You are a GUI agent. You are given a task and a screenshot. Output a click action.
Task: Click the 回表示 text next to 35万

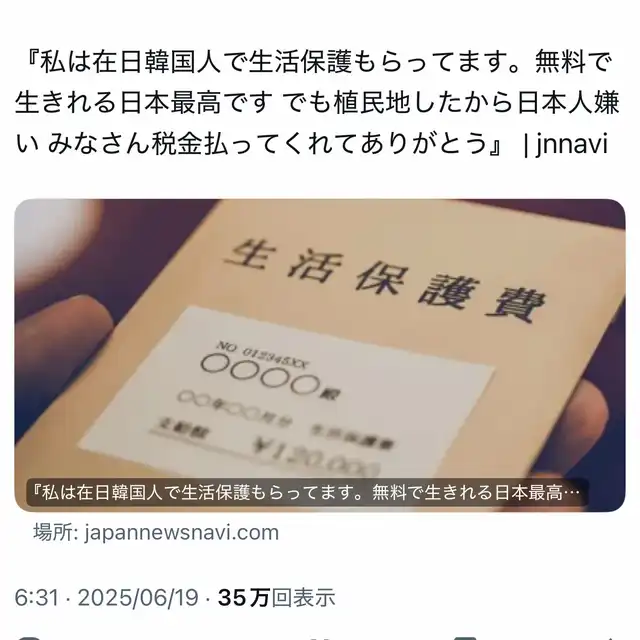pos(303,598)
